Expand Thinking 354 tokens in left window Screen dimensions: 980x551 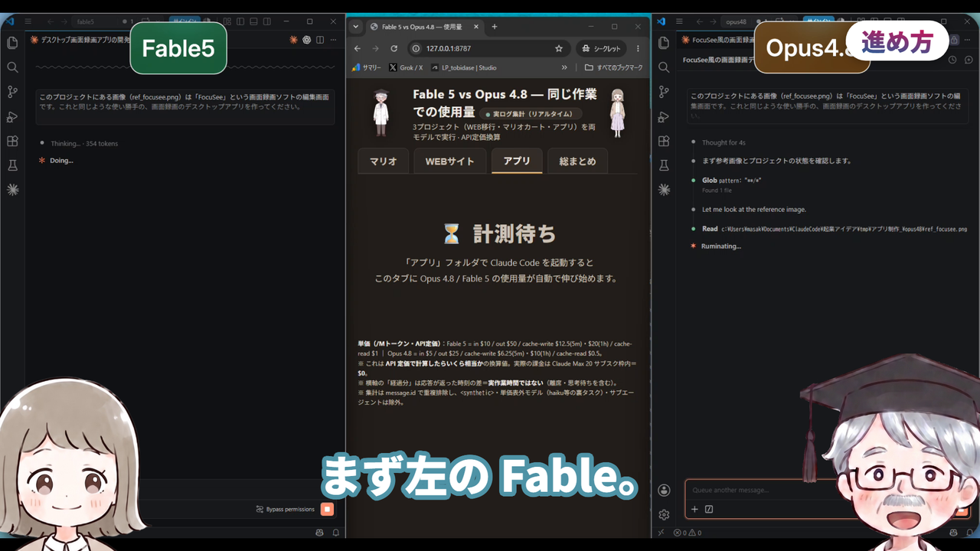pos(84,143)
